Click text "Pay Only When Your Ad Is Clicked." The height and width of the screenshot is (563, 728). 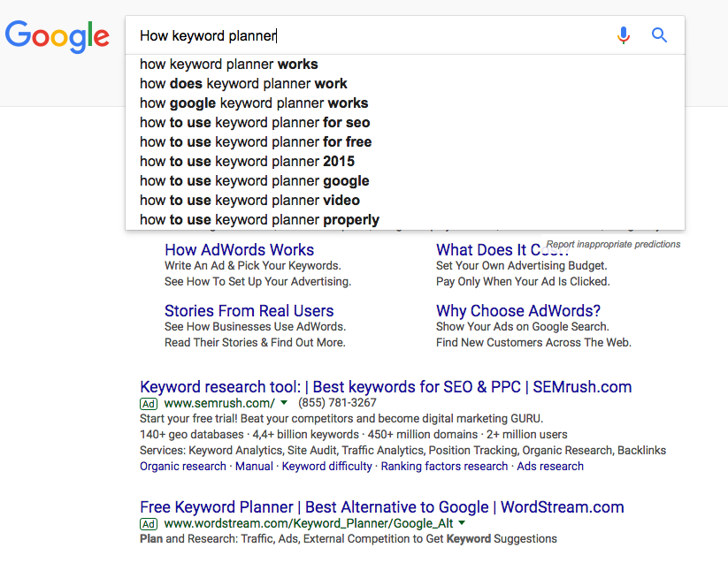(x=523, y=281)
